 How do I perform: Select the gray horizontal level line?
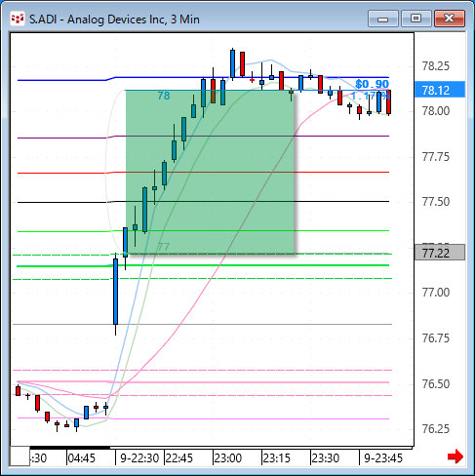point(202,324)
